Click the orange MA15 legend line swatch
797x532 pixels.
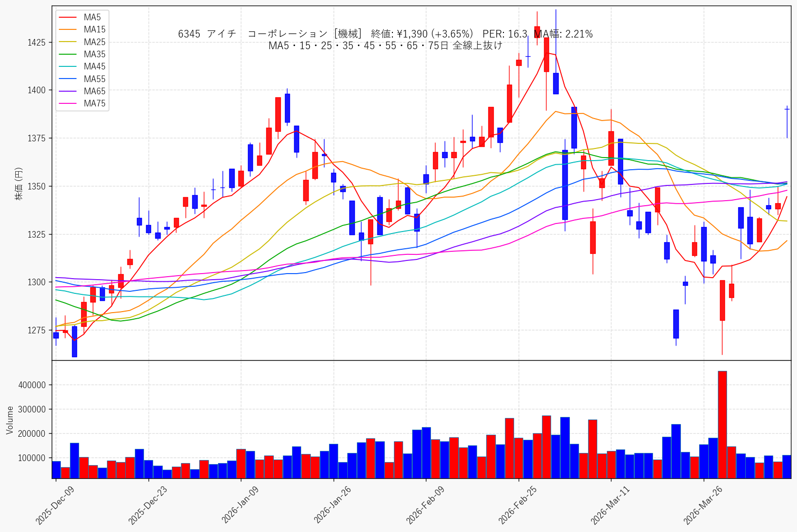68,29
